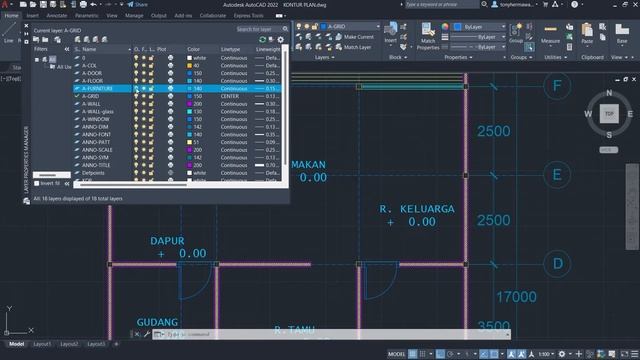This screenshot has height=360, width=640.
Task: Toggle lock icon for A-COL layer
Action: [x=151, y=65]
